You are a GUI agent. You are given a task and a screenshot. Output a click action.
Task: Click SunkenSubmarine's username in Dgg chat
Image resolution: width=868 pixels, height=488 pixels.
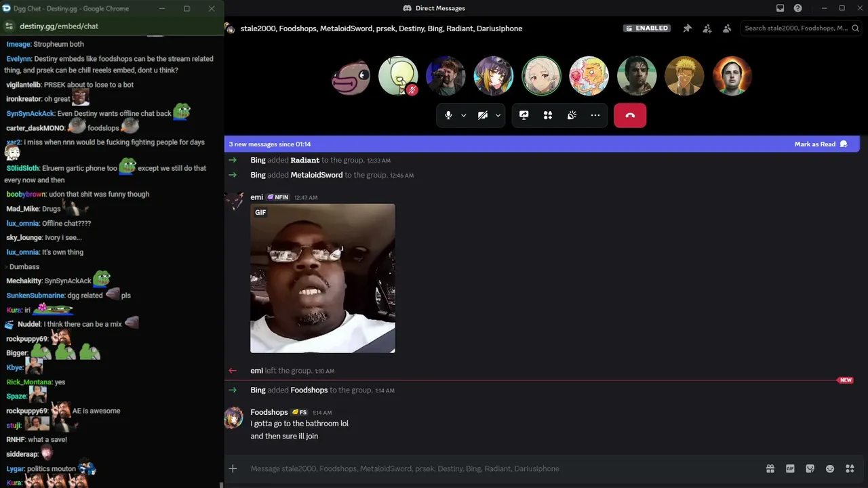pos(35,296)
